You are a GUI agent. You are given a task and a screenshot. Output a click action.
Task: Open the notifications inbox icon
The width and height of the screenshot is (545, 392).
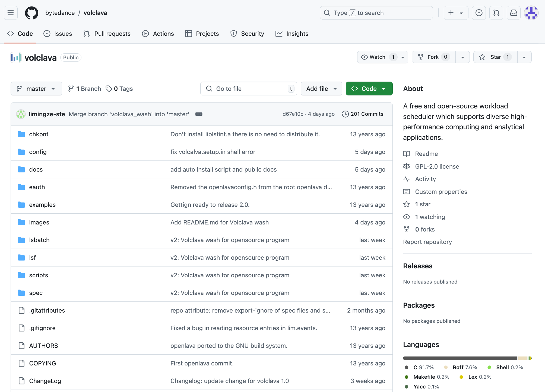point(514,13)
